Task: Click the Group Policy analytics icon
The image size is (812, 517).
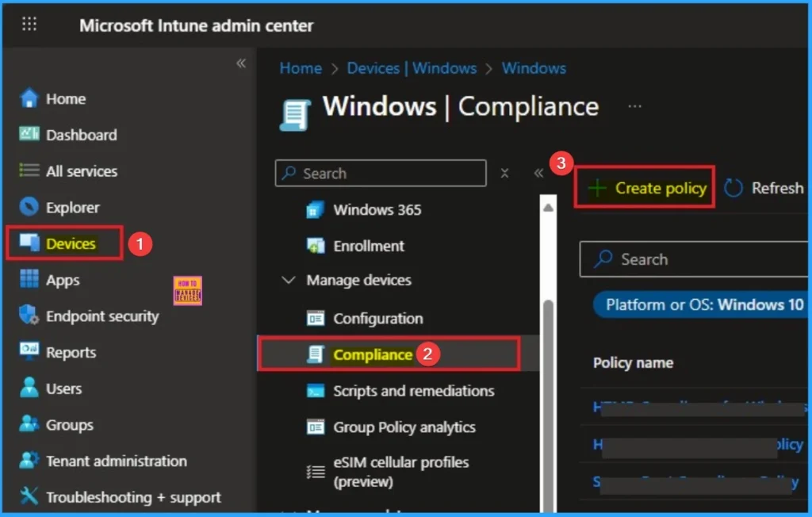Action: pyautogui.click(x=316, y=427)
